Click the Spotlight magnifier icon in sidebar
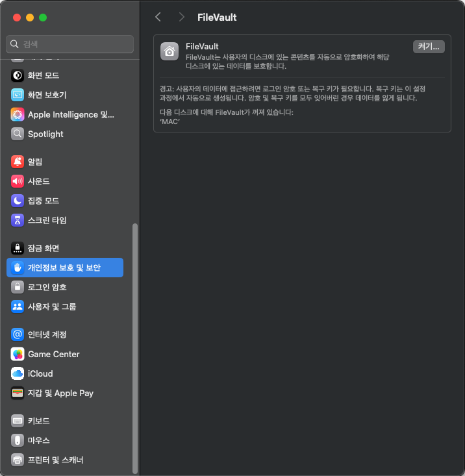Screen dimensions: 465x476 point(18,134)
